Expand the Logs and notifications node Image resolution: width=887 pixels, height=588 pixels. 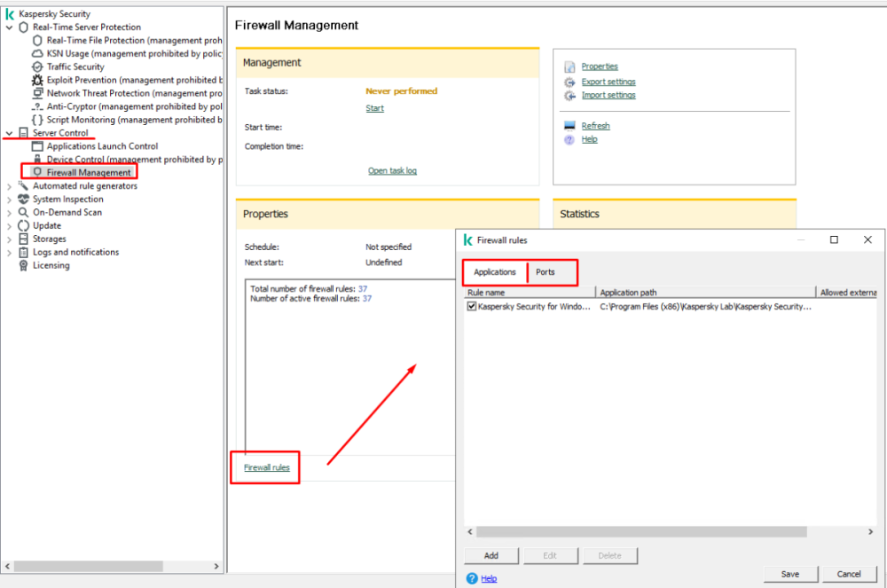pyautogui.click(x=9, y=252)
